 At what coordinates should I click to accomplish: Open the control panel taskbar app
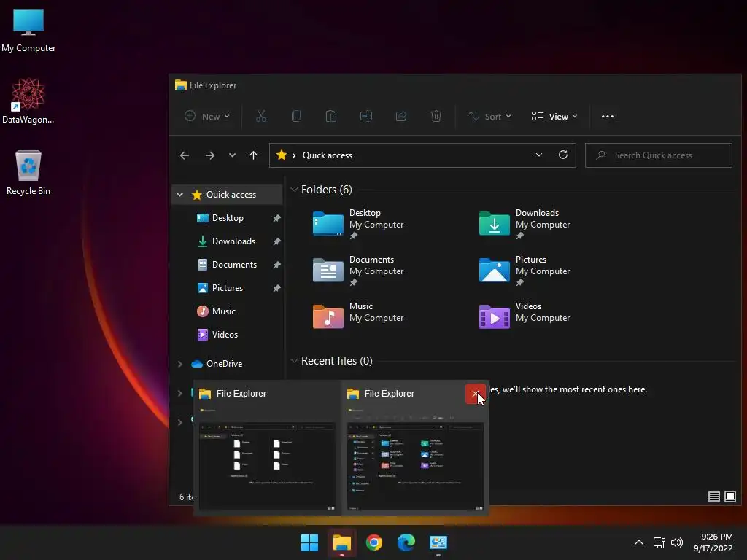click(x=438, y=542)
